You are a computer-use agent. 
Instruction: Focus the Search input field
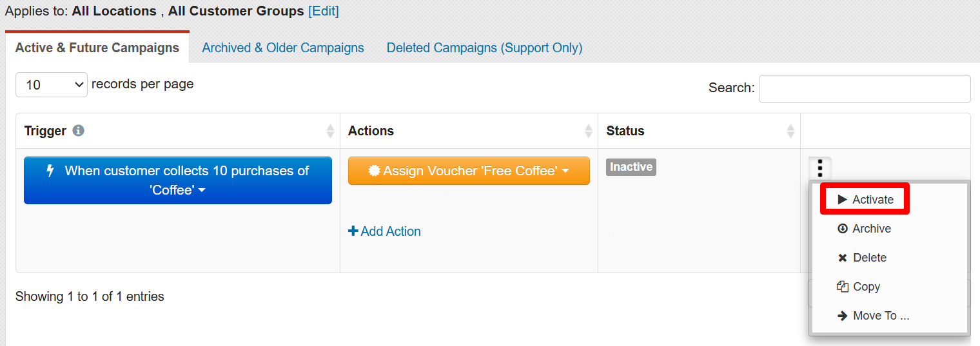(865, 89)
